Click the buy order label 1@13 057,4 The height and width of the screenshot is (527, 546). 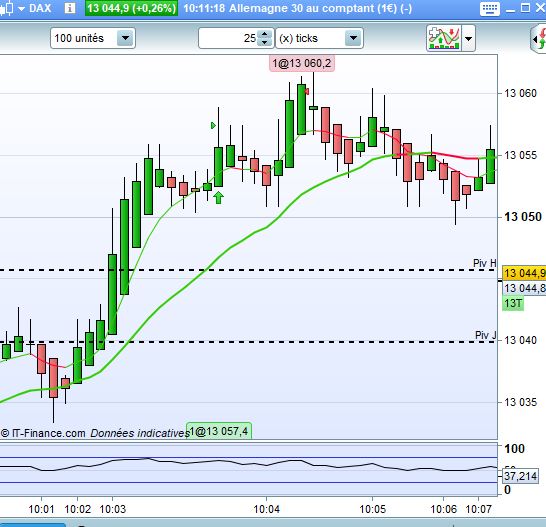tap(219, 431)
